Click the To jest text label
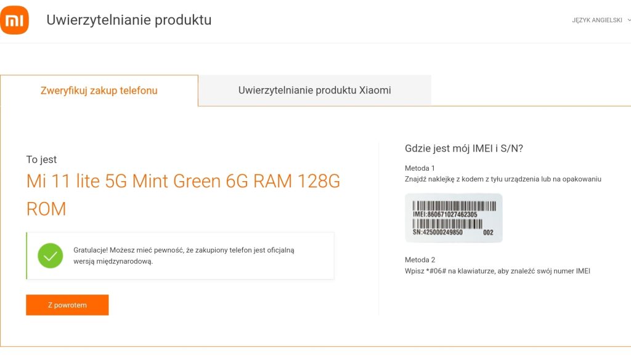631x364 pixels. (x=41, y=159)
